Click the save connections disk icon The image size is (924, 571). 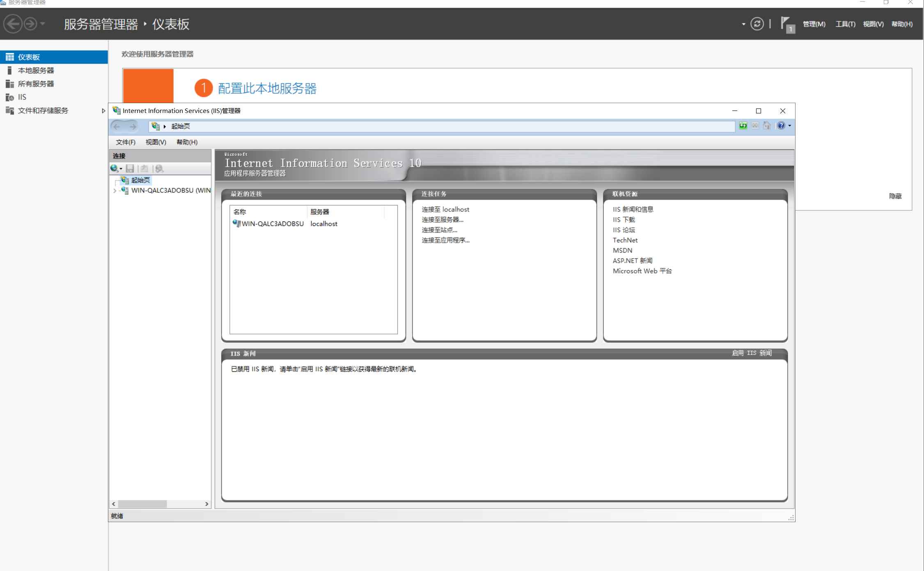point(130,168)
